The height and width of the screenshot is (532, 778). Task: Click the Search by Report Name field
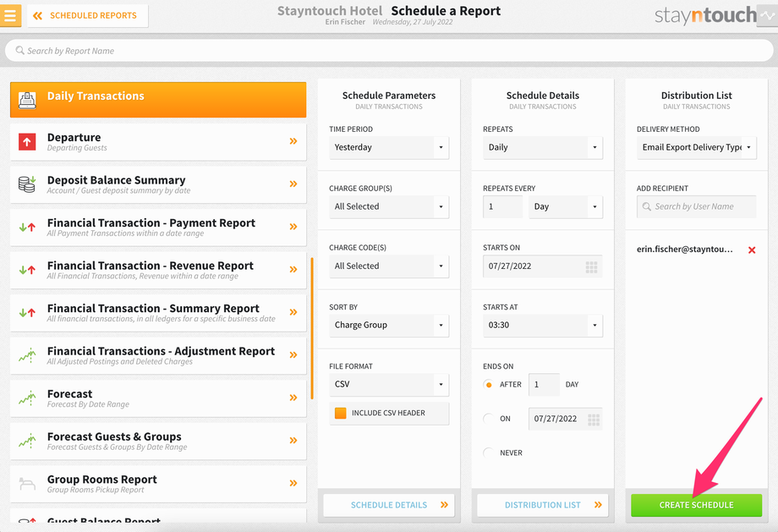click(389, 51)
